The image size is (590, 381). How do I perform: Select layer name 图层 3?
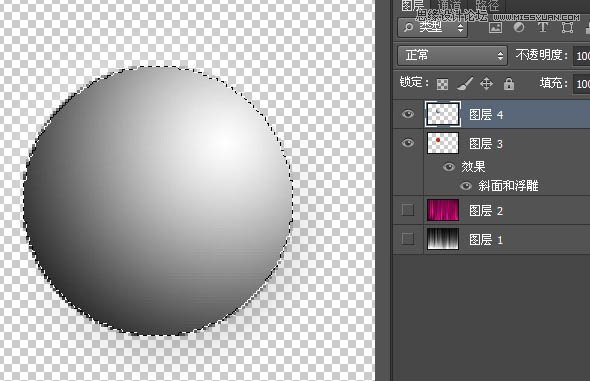click(x=486, y=143)
